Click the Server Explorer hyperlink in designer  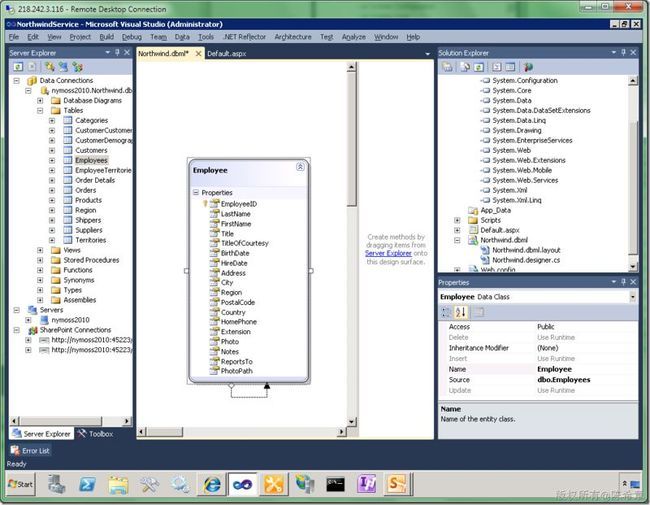point(388,253)
